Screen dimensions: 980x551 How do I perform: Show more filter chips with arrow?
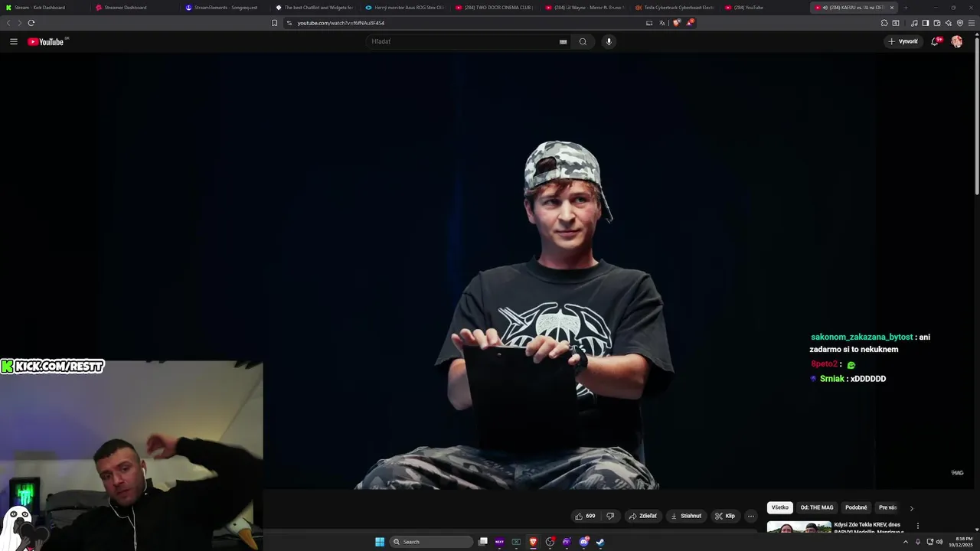coord(911,508)
